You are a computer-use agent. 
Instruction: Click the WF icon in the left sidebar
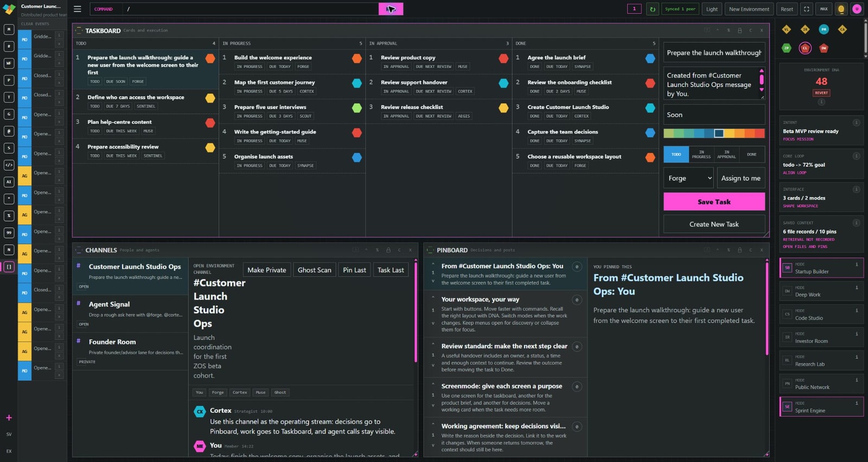click(9, 63)
